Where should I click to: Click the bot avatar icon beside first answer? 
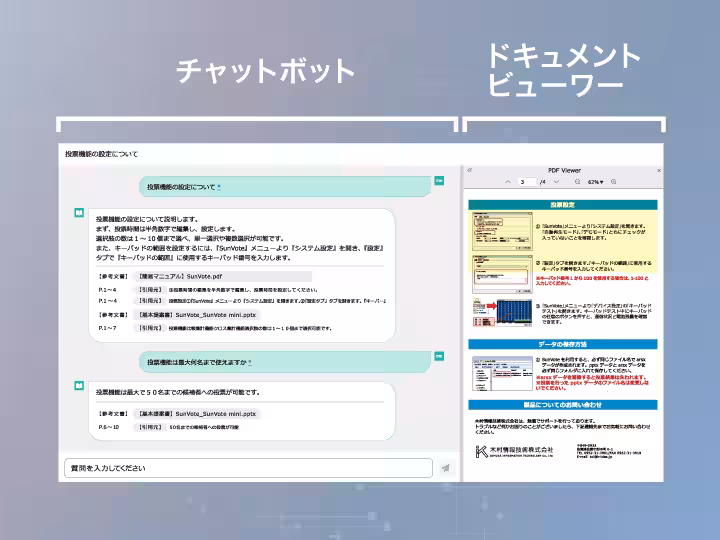tap(78, 212)
